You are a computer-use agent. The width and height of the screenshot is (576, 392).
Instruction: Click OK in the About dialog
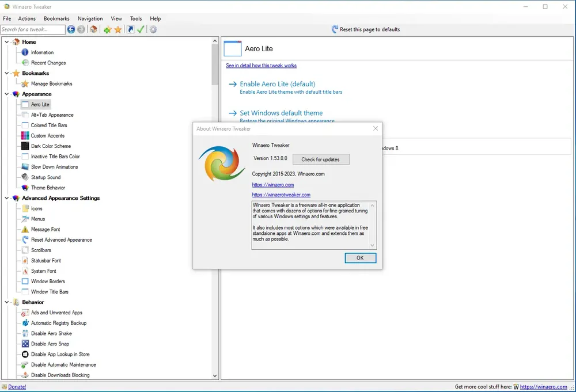(x=360, y=258)
